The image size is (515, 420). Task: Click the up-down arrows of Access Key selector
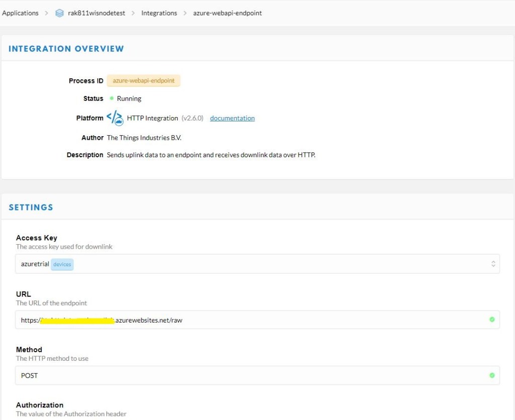click(x=493, y=264)
